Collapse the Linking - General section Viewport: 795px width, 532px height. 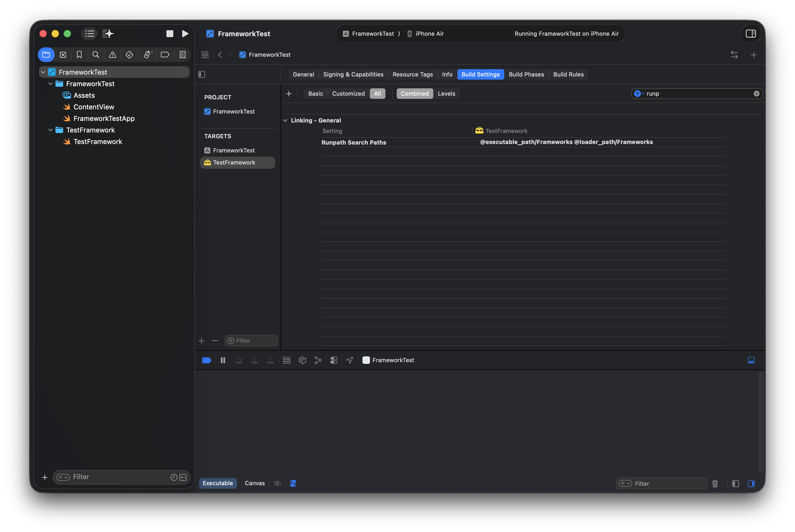pyautogui.click(x=285, y=120)
